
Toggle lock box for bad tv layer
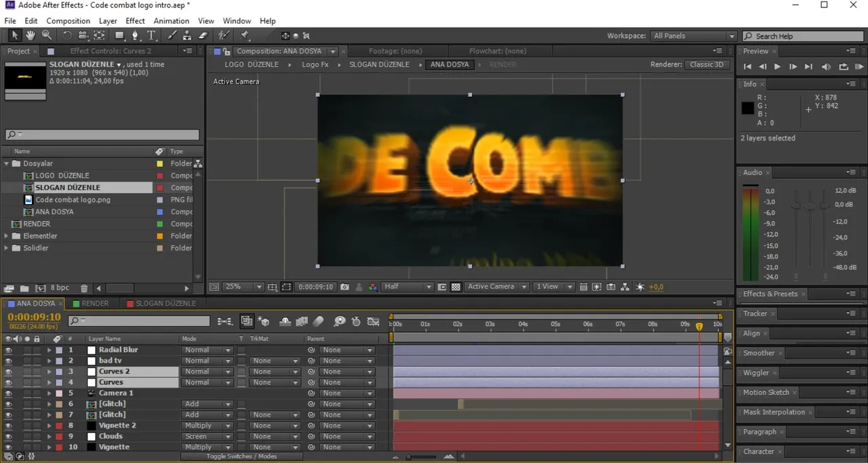coord(37,361)
